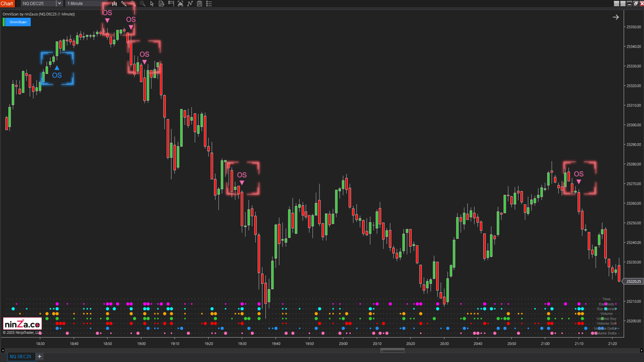Screen dimensions: 644x362
Task: Open the chart properties list icon
Action: (x=208, y=3)
